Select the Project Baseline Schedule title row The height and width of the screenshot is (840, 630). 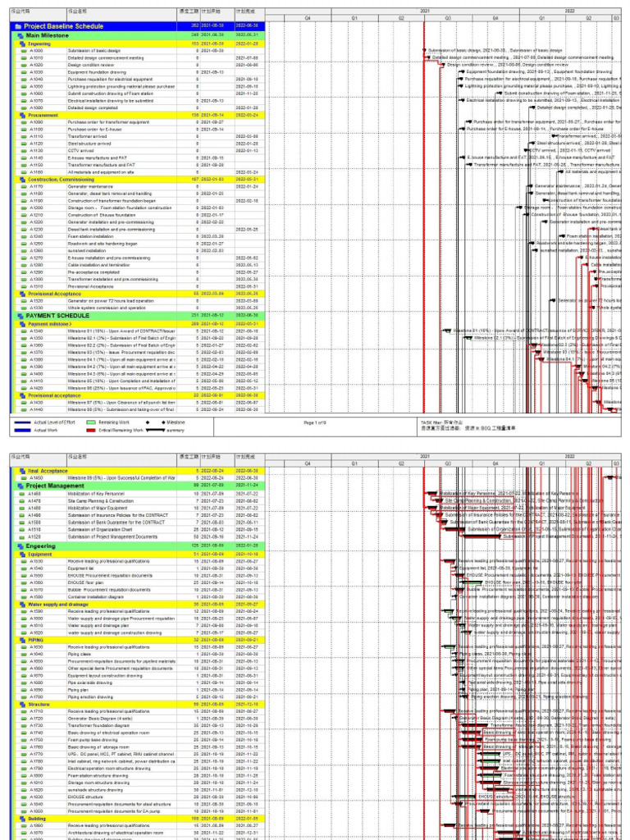[137, 26]
